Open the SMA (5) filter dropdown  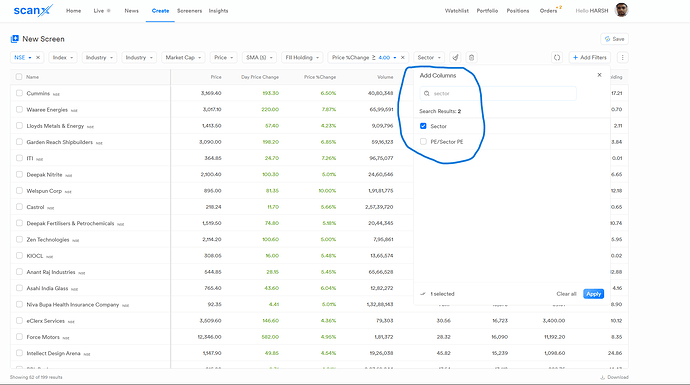point(259,57)
